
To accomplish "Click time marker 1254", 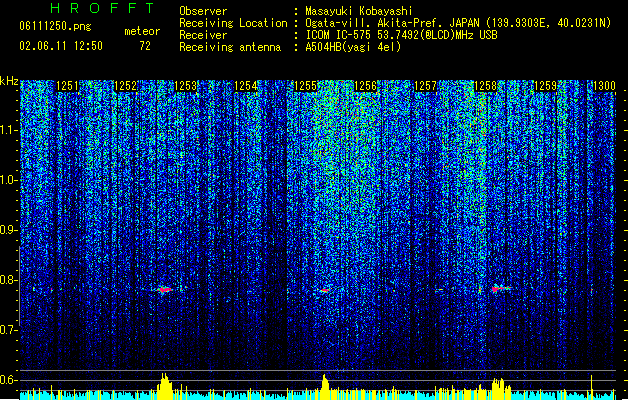I will 246,86.
